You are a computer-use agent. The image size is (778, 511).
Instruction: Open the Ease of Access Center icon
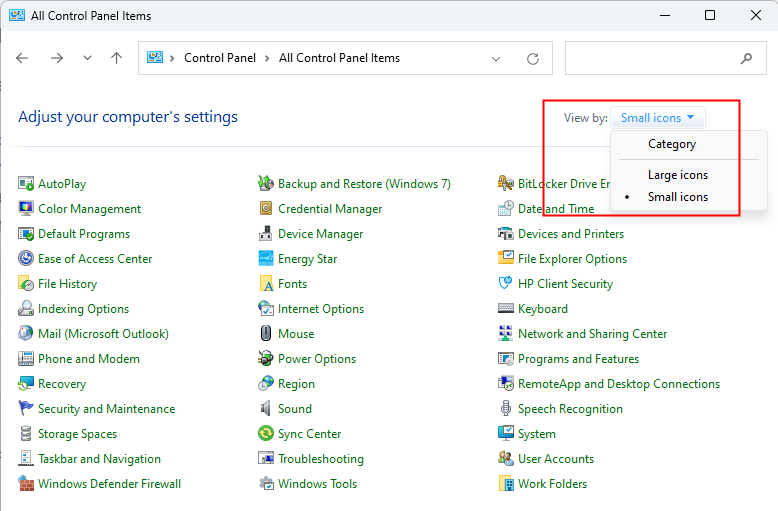click(x=26, y=258)
